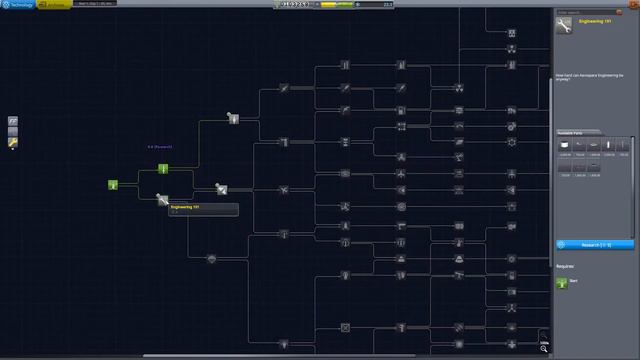Select the researched green node above Engineering 101
Viewport: 640px width, 360px height.
click(163, 169)
